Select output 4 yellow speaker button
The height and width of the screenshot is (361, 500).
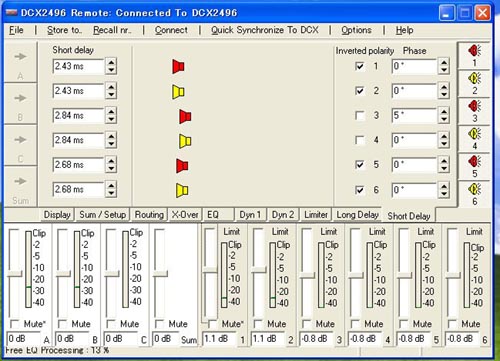474,139
